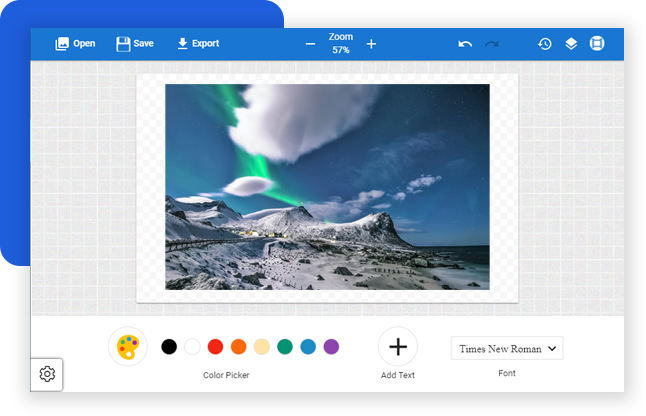The image size is (646, 416).
Task: Select the orange color swatch
Action: [239, 347]
